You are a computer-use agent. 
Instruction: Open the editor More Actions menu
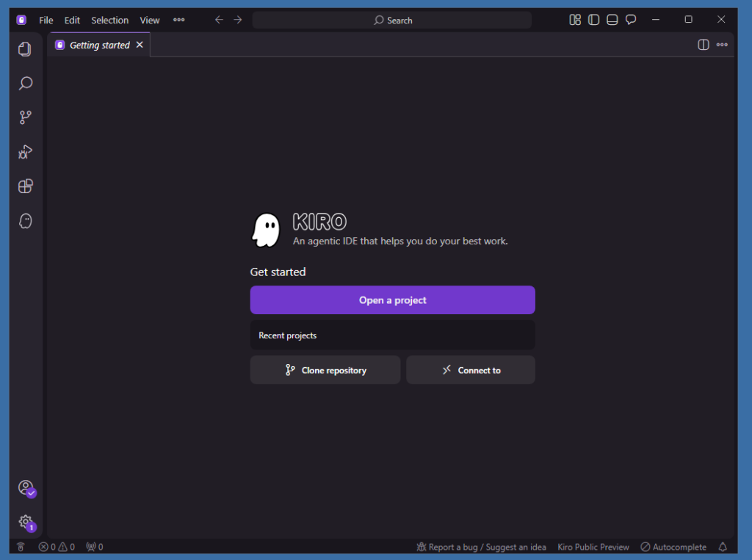pyautogui.click(x=723, y=45)
